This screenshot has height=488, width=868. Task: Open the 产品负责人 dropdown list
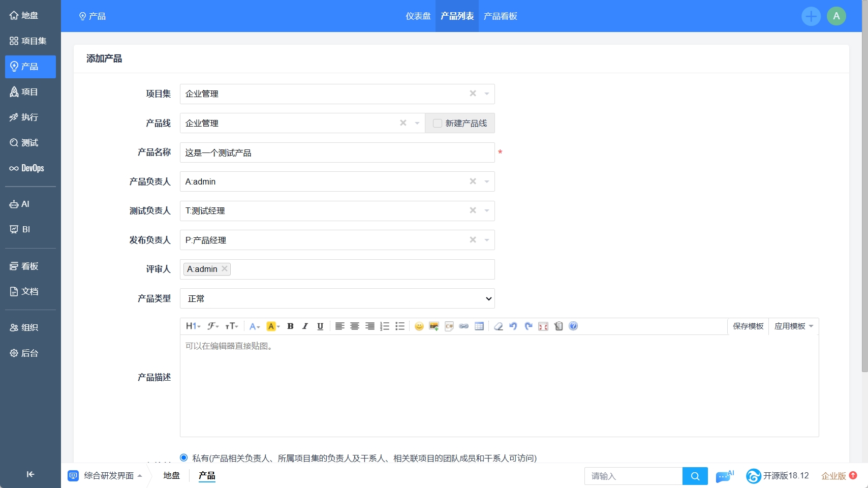click(x=486, y=181)
